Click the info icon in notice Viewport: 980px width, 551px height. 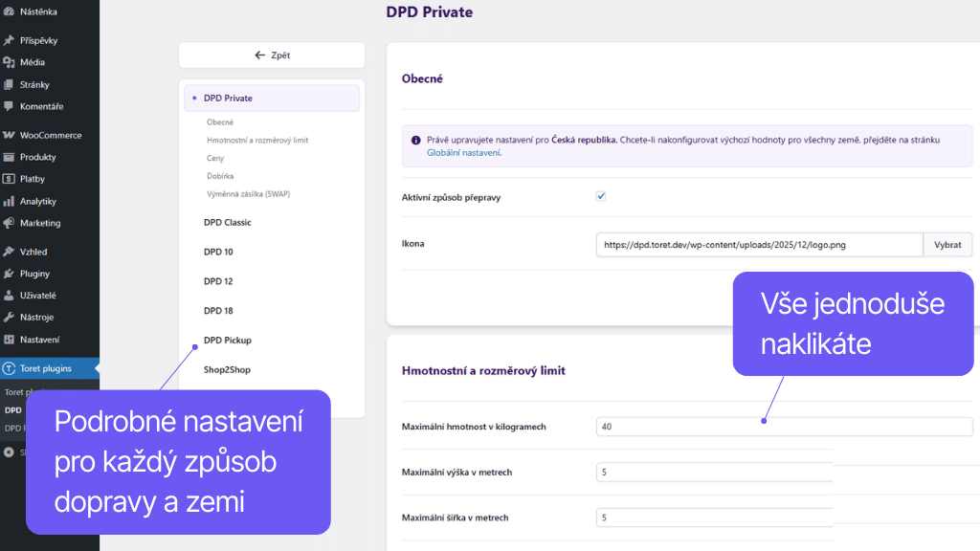(x=415, y=140)
